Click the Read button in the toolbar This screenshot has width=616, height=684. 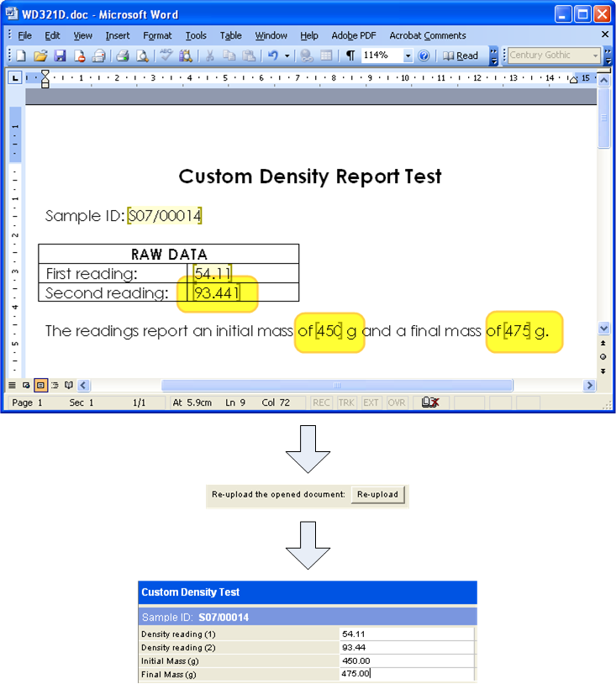(461, 56)
